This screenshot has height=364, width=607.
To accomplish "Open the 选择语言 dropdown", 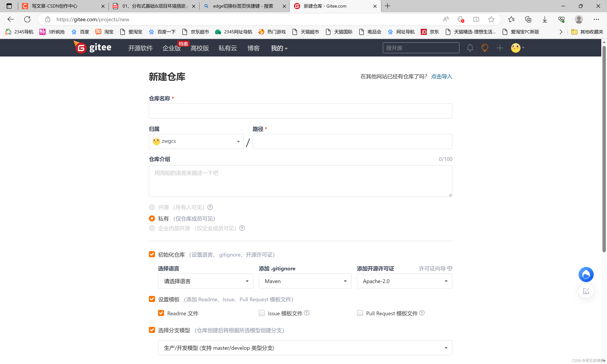I will click(x=205, y=281).
